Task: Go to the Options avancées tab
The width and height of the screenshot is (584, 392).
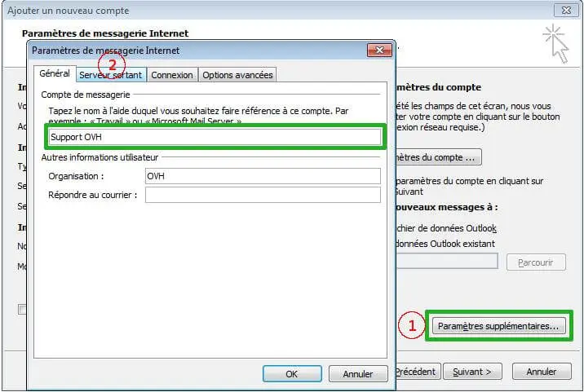Action: (x=237, y=75)
